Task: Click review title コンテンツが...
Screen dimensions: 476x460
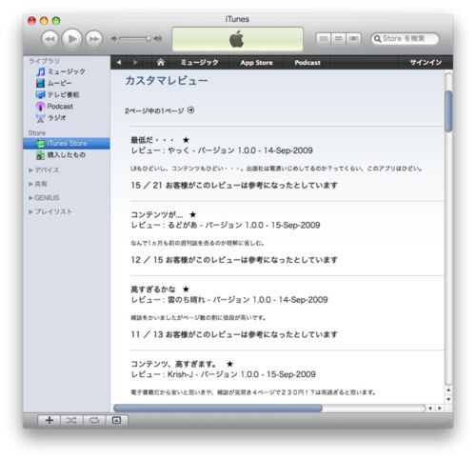Action: (157, 214)
